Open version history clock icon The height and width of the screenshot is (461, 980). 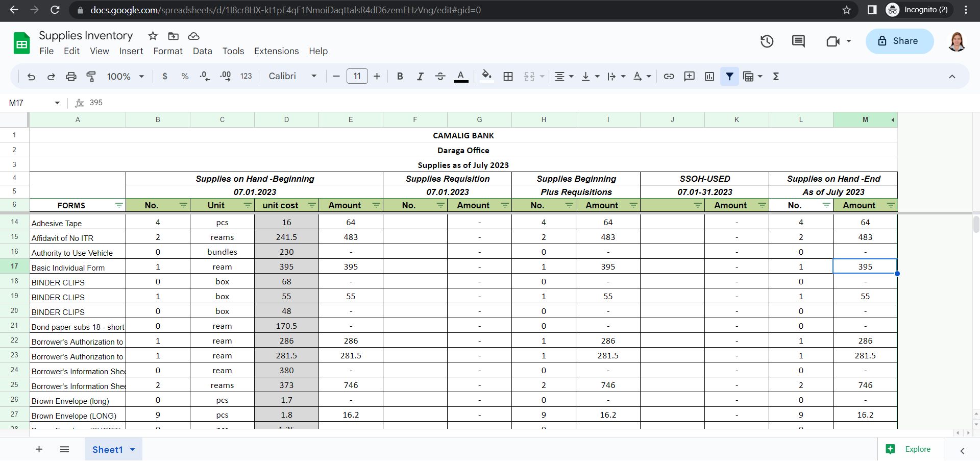click(767, 41)
